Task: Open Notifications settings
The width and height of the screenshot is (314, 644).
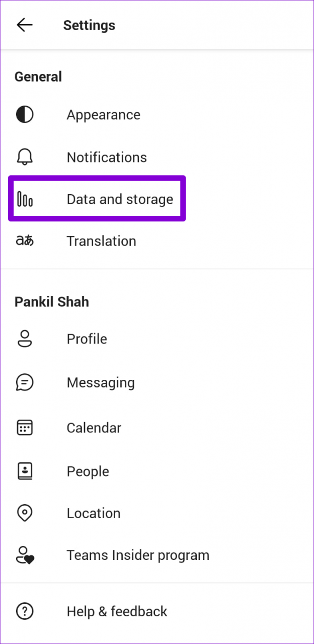Action: point(107,157)
